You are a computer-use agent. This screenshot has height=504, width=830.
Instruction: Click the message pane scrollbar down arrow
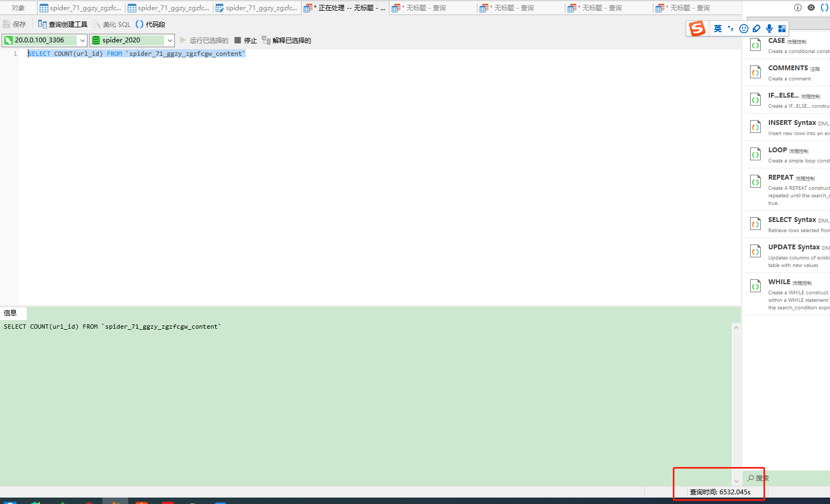(x=736, y=481)
